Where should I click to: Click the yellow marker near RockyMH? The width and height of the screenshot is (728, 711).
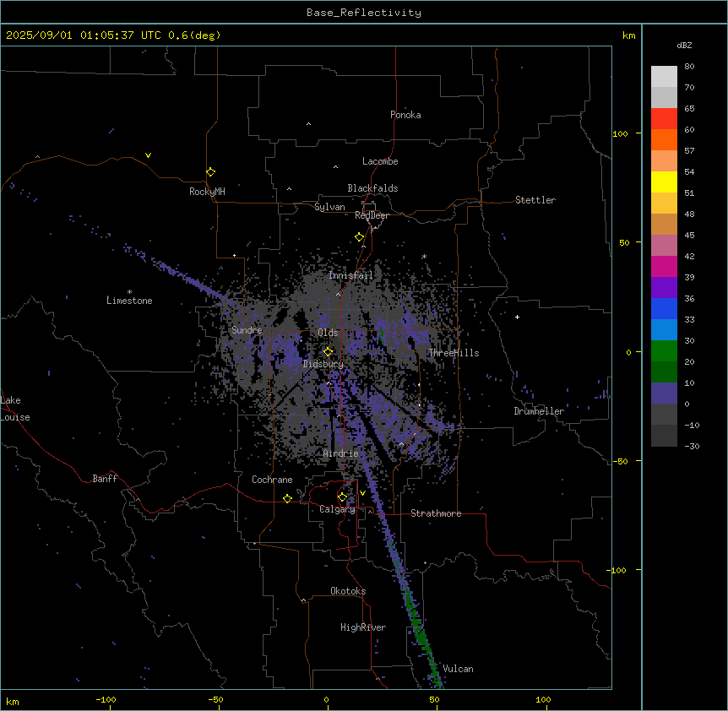pyautogui.click(x=210, y=171)
